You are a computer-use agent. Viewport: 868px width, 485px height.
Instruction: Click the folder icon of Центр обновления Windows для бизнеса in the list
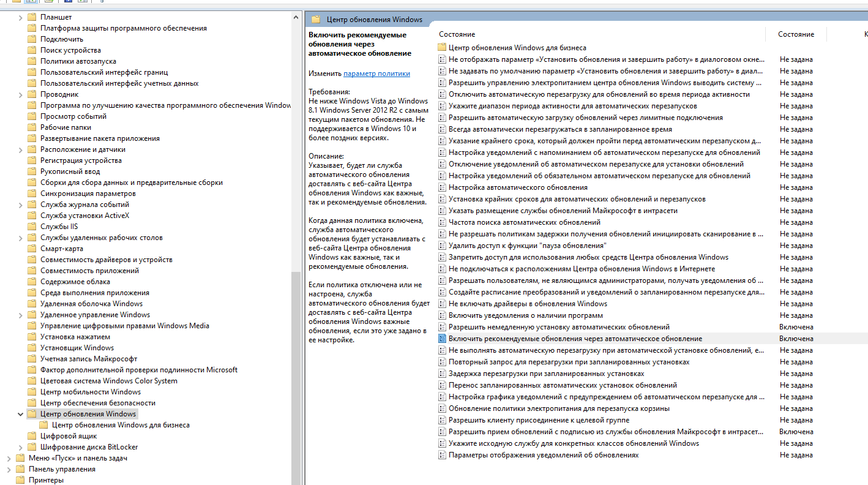tap(442, 48)
